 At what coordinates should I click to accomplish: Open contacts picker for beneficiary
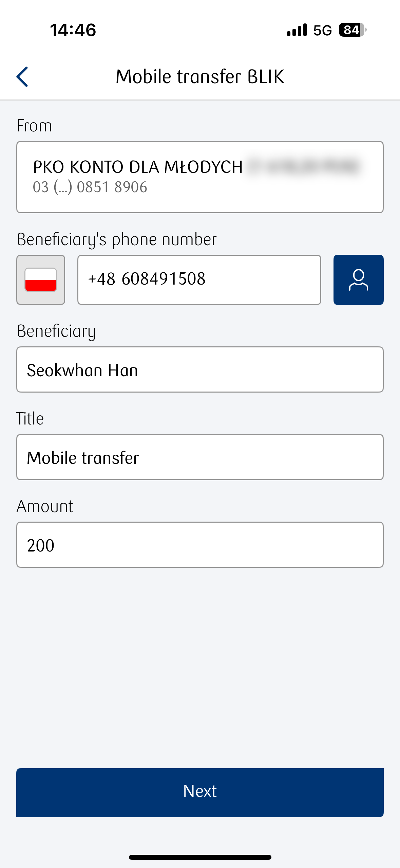point(358,280)
